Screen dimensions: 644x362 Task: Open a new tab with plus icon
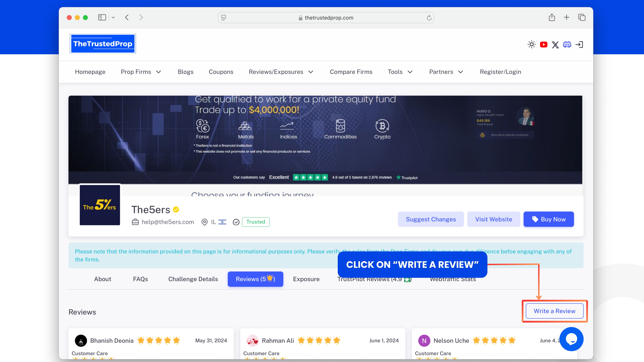pos(567,17)
